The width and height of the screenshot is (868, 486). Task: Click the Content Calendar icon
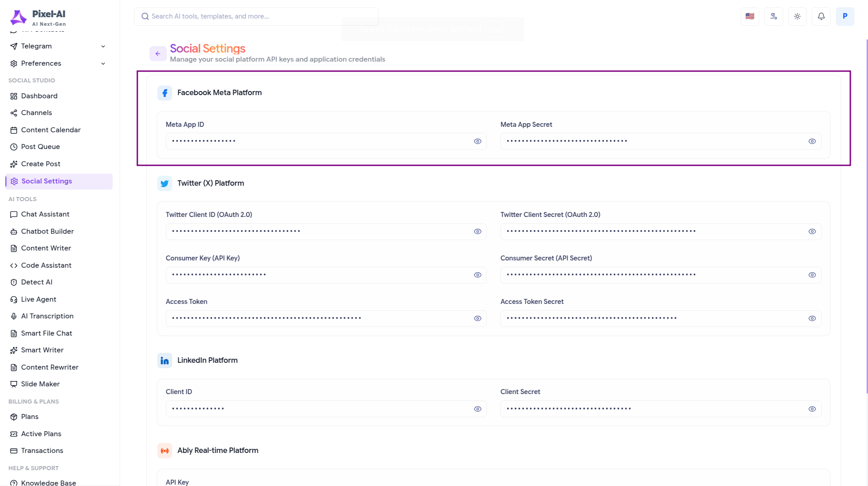pyautogui.click(x=14, y=130)
